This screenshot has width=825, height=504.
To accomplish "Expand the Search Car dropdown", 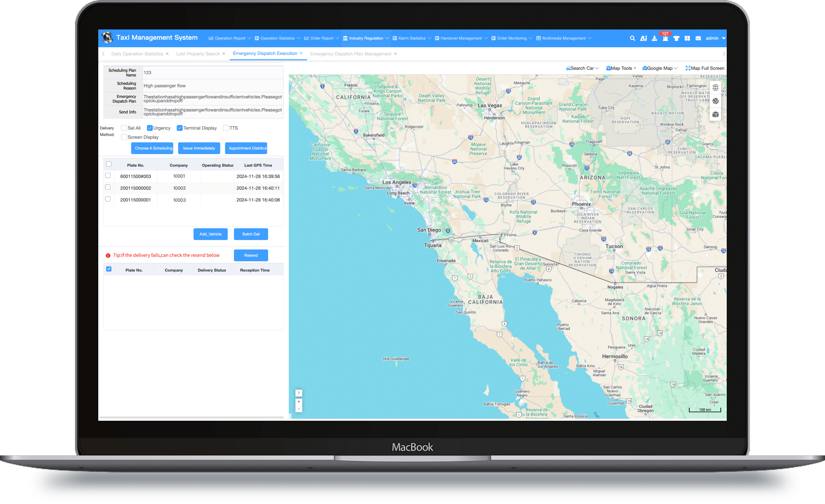I will (582, 68).
